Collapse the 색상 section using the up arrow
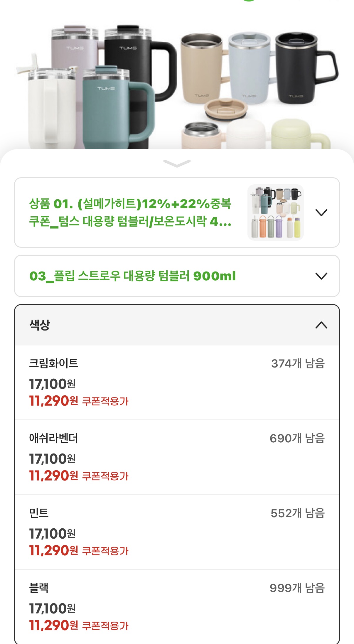This screenshot has height=644, width=354. (x=321, y=325)
